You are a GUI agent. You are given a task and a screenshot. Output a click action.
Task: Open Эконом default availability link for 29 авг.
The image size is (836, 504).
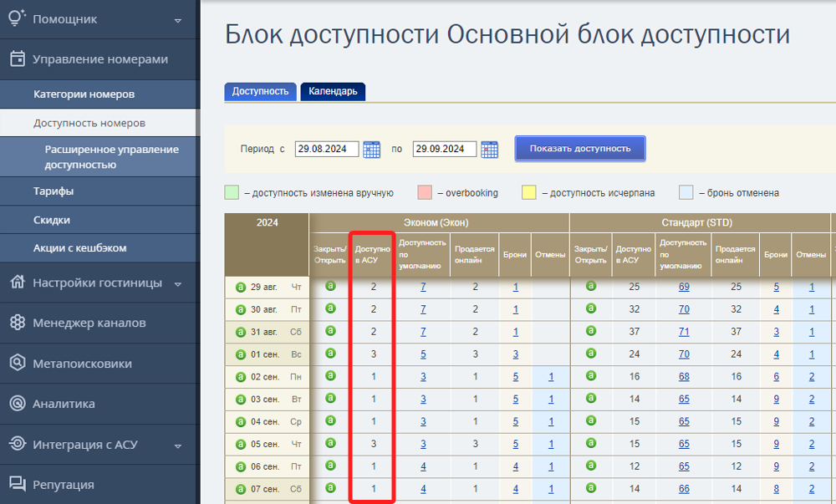tap(423, 288)
